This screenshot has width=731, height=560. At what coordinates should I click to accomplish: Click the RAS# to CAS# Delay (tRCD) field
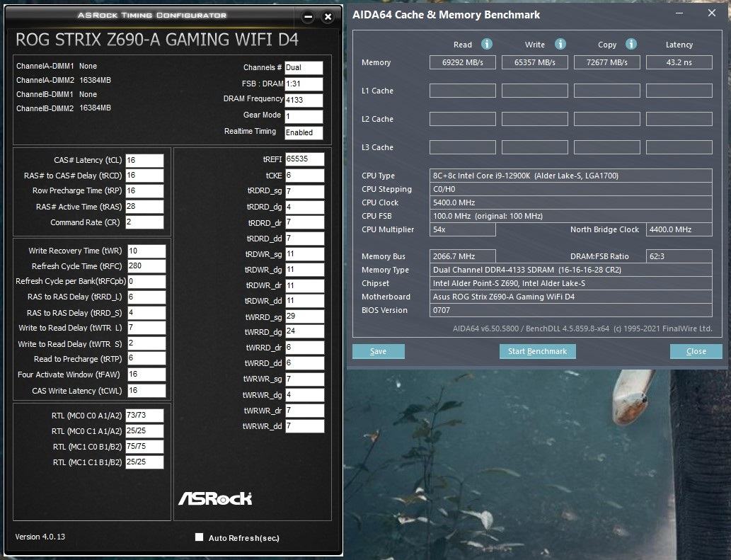pos(144,176)
